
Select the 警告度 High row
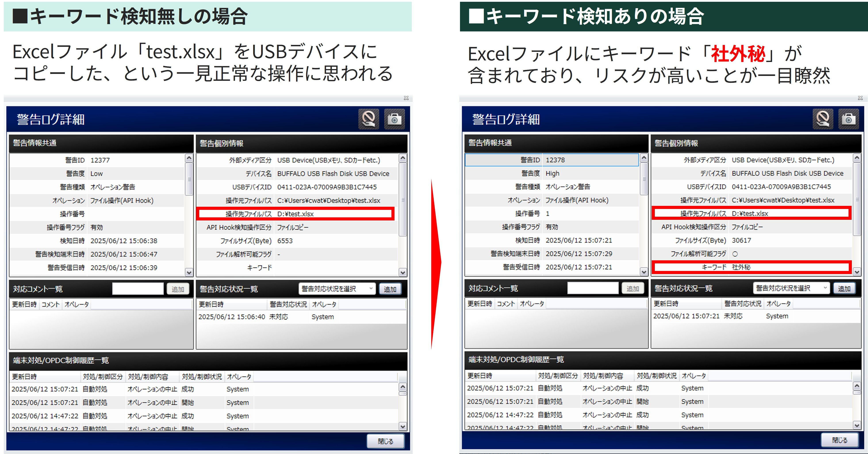(x=552, y=173)
